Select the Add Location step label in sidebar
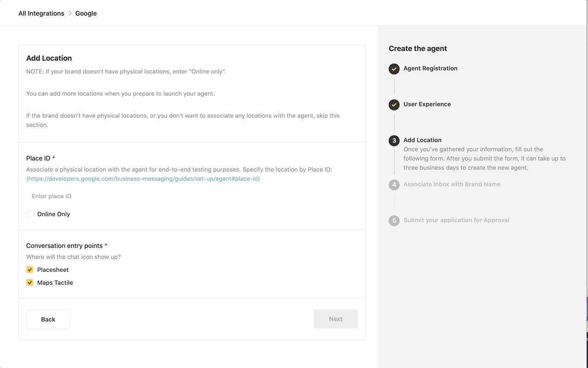Viewport: 588px width, 368px height. [x=423, y=140]
